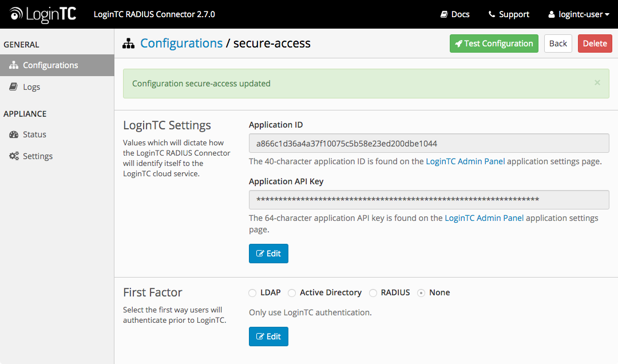Click the Logs book icon in sidebar
Image resolution: width=618 pixels, height=364 pixels.
coord(13,87)
